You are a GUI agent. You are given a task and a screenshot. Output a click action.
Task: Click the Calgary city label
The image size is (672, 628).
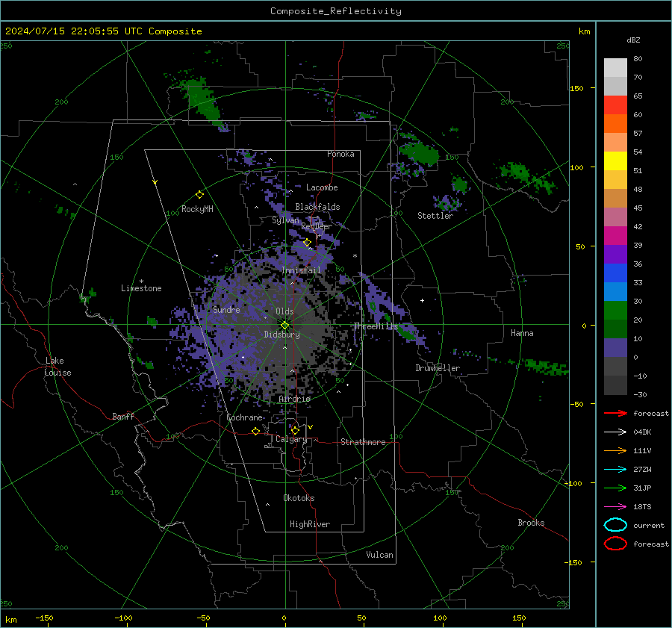291,439
